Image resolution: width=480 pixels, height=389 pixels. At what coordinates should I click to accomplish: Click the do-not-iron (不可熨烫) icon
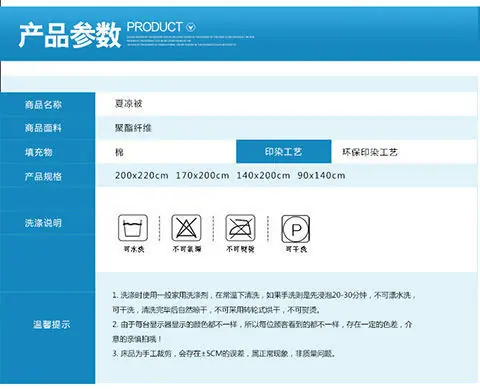(240, 228)
